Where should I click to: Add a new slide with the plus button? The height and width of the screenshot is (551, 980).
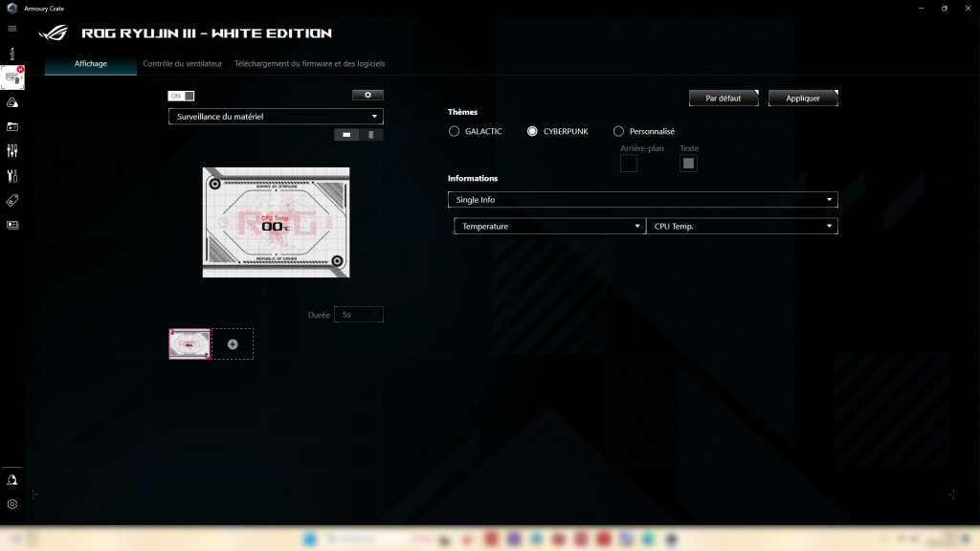(233, 344)
